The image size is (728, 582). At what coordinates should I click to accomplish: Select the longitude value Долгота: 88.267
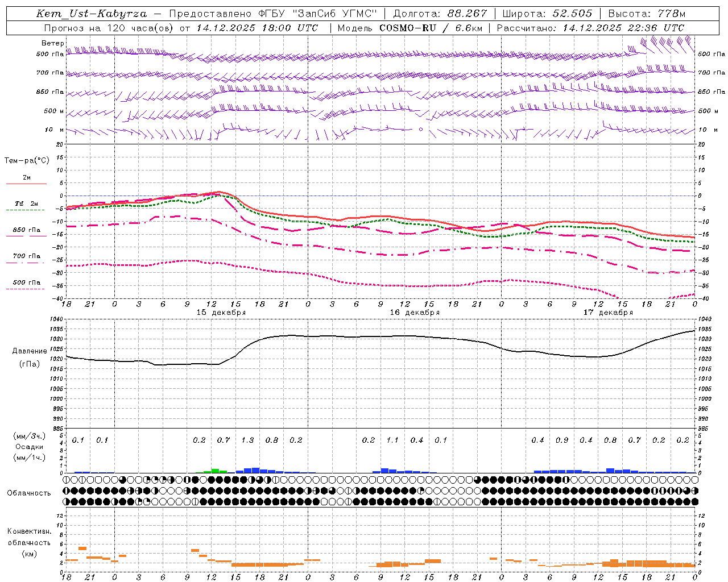pos(440,14)
